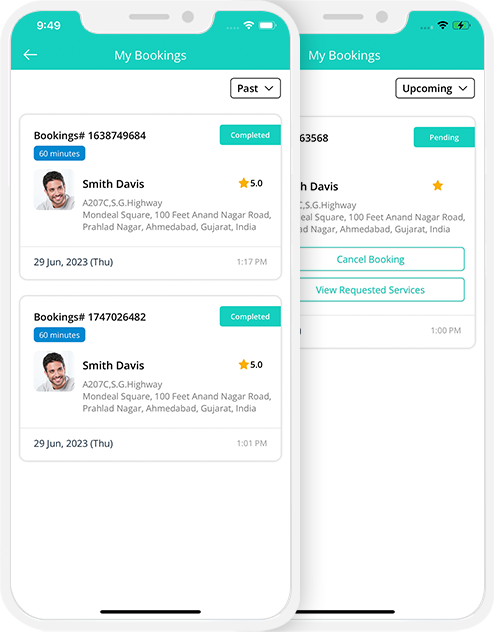Image resolution: width=494 pixels, height=632 pixels.
Task: Tap the My Bookings title on right phone
Action: pyautogui.click(x=344, y=56)
